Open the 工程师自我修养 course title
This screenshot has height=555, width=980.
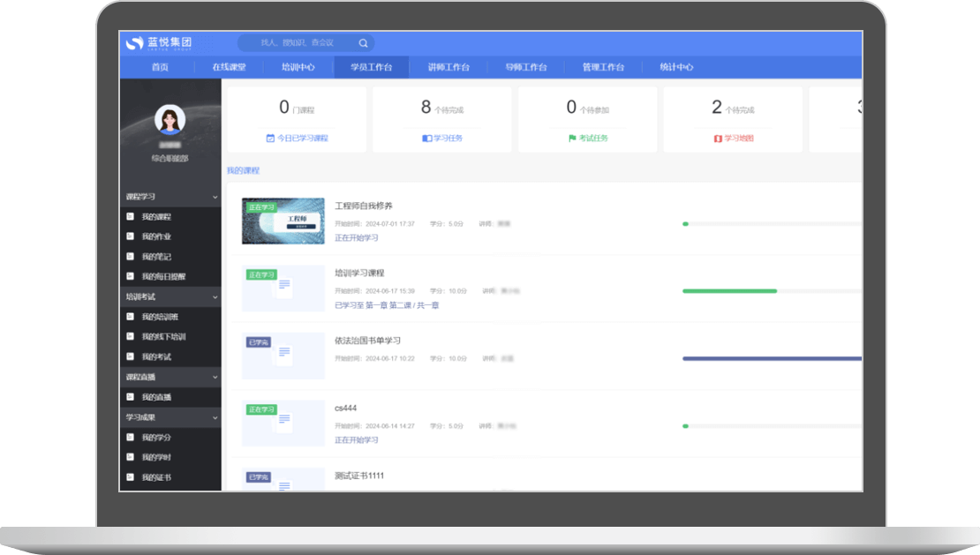(x=364, y=206)
